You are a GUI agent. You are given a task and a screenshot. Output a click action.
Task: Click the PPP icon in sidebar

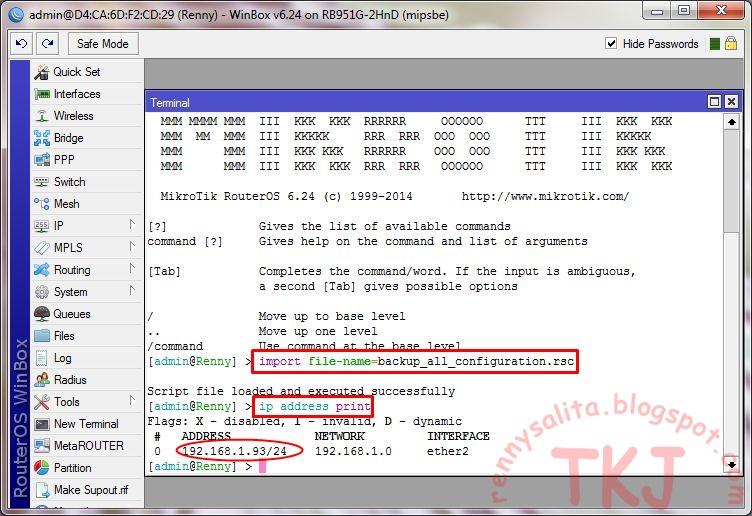42,160
